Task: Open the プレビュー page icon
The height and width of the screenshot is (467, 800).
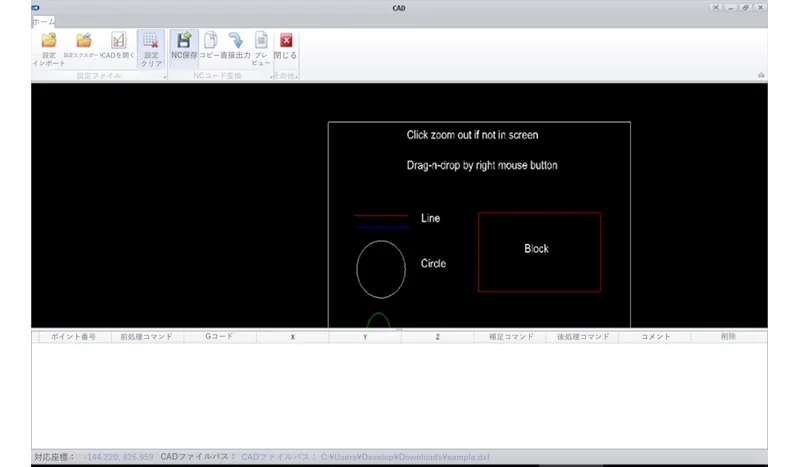Action: click(261, 40)
